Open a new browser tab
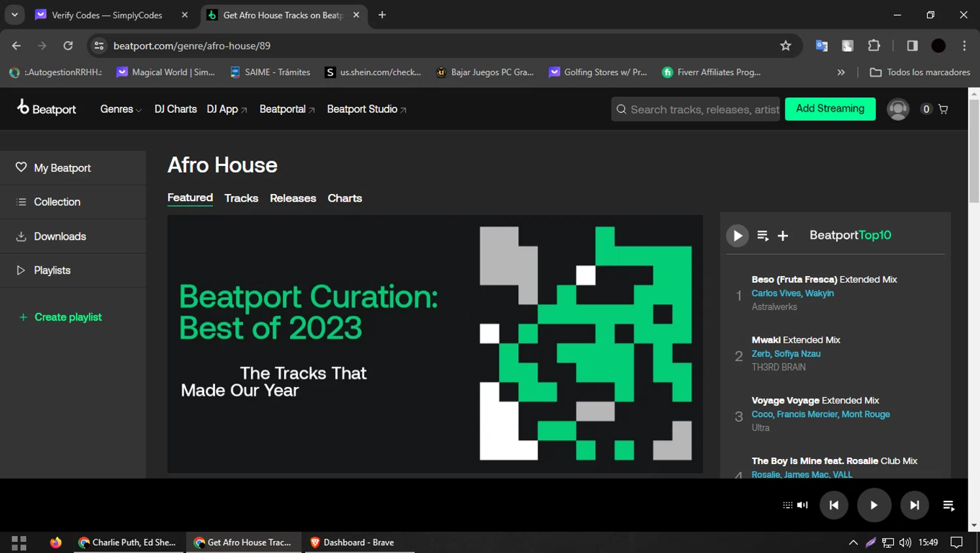Viewport: 980px width, 553px height. (382, 15)
